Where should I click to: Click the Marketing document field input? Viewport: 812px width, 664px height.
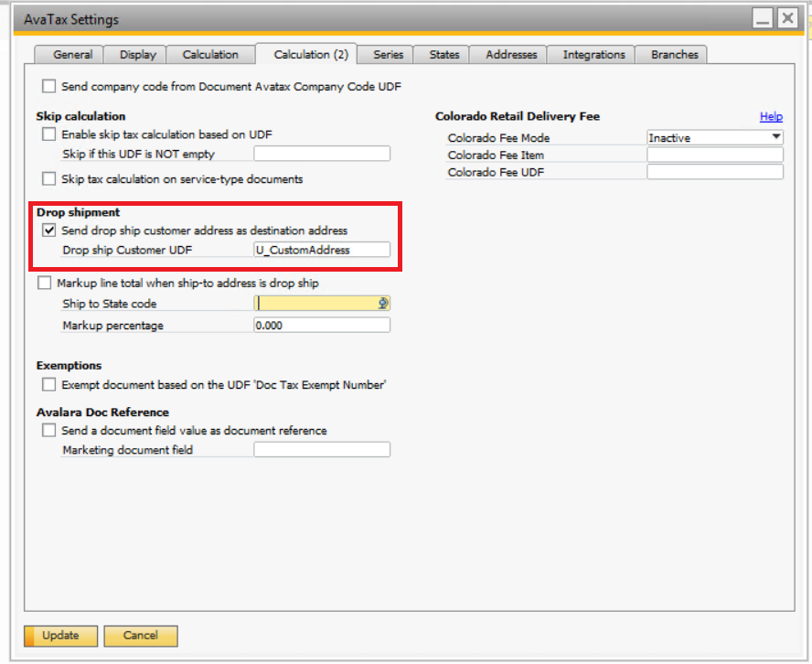(x=322, y=450)
